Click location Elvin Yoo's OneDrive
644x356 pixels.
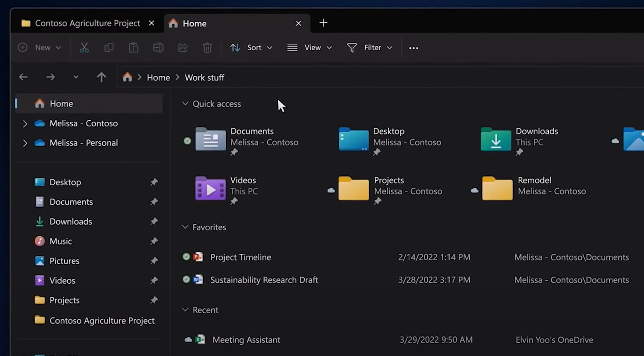click(x=554, y=340)
